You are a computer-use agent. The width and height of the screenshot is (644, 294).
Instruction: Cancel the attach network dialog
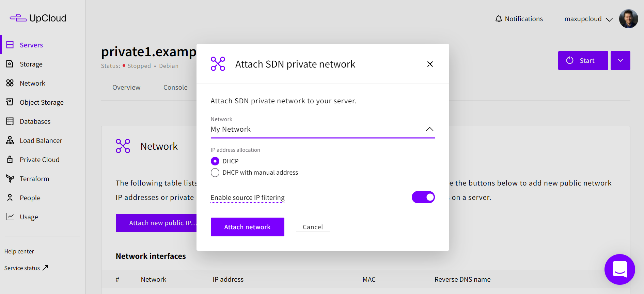coord(313,227)
